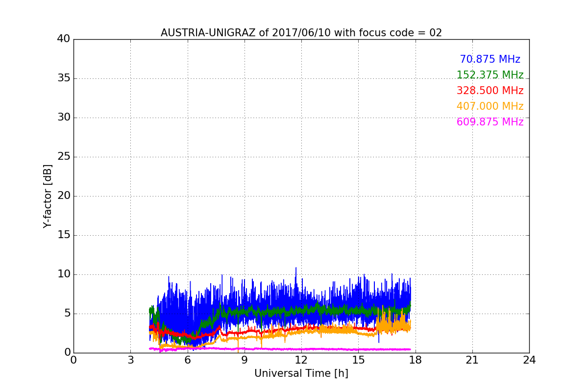The image size is (588, 392).
Task: Click the 407.000 MHz legend entry
Action: (x=490, y=106)
